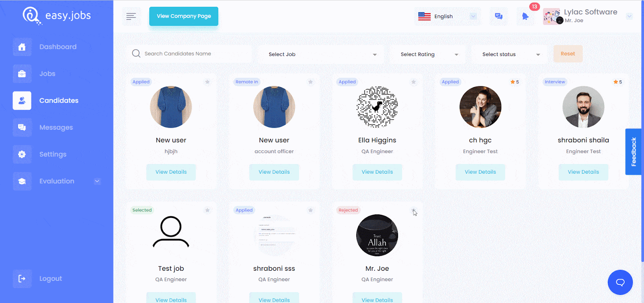Click the Logout arrow icon
Screen dimensions: 644x303
click(x=22, y=278)
